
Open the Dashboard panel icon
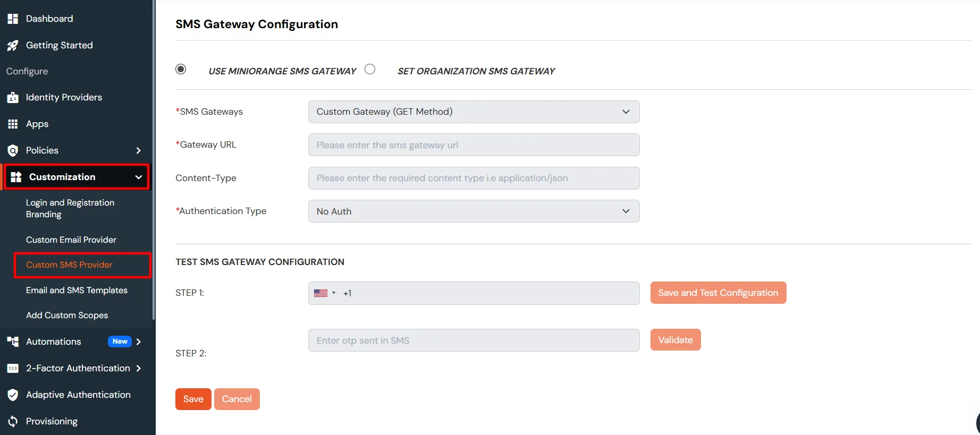pyautogui.click(x=13, y=18)
